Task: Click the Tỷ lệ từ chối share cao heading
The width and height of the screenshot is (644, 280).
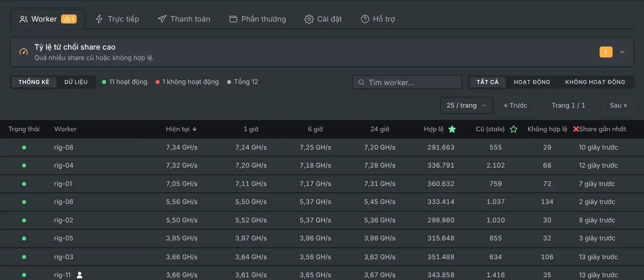Action: (75, 47)
